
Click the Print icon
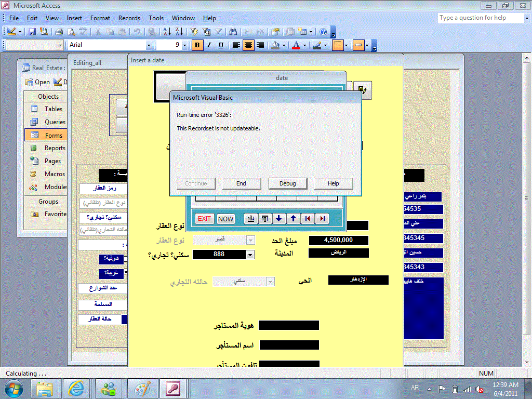pos(59,32)
